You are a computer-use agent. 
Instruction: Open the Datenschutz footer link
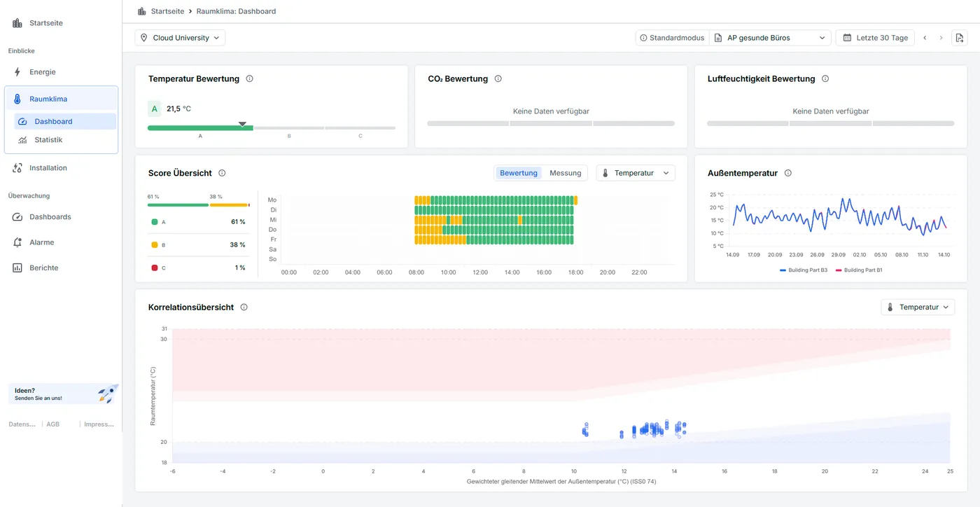point(22,424)
